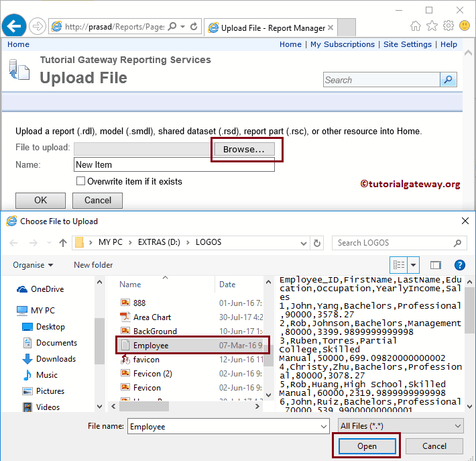Change view with the view layout icon
This screenshot has height=461, width=476.
(x=399, y=265)
